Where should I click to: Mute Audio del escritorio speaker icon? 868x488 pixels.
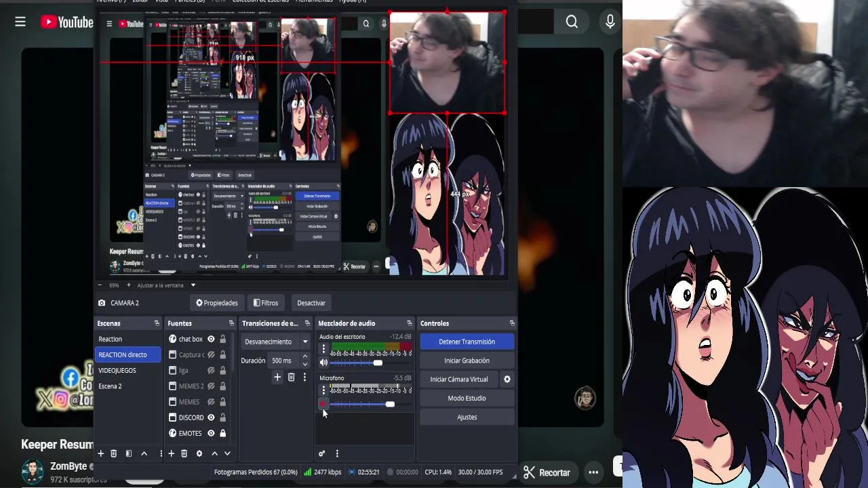tap(323, 363)
